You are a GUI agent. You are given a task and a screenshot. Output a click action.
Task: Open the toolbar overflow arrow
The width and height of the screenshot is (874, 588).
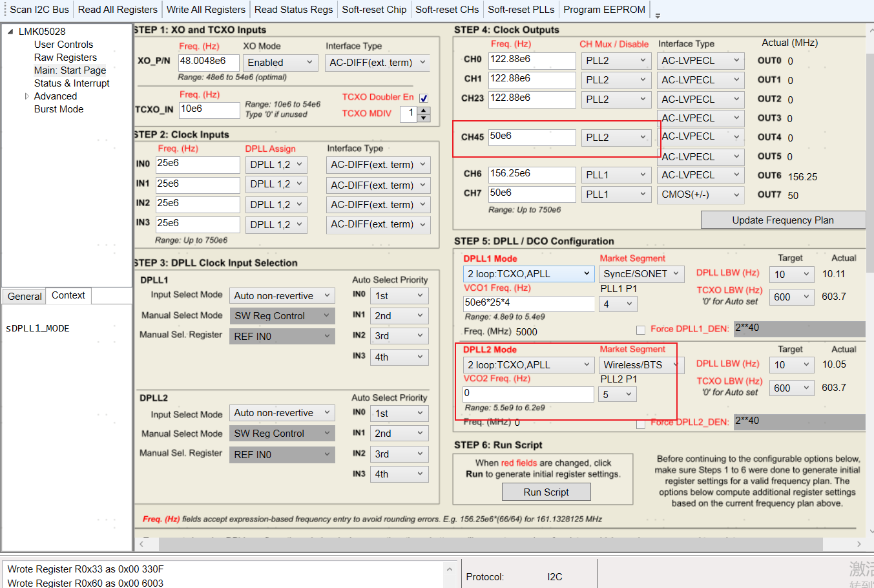[x=658, y=15]
